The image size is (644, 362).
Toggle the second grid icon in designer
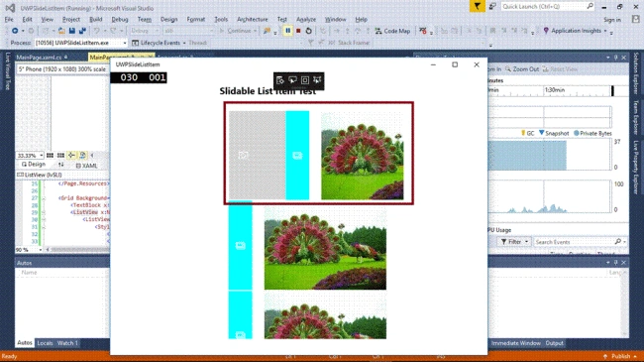60,155
